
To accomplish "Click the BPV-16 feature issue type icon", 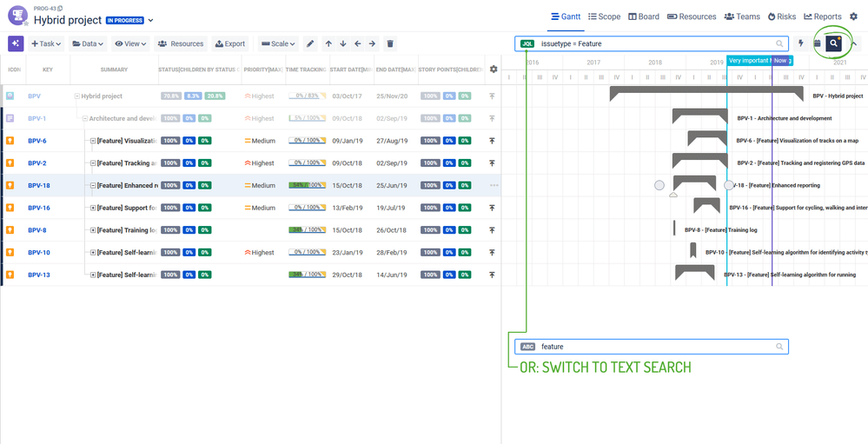I will (10, 208).
